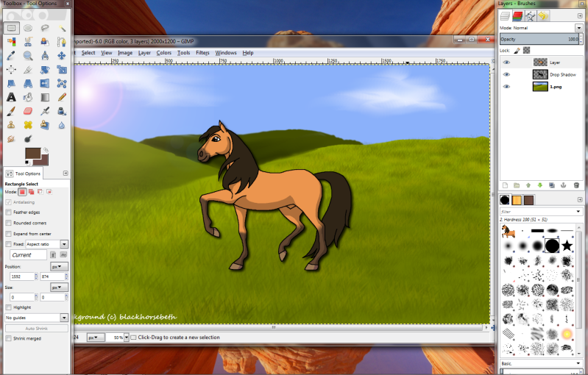The height and width of the screenshot is (375, 588).
Task: Select the Move tool
Action: pyautogui.click(x=62, y=56)
